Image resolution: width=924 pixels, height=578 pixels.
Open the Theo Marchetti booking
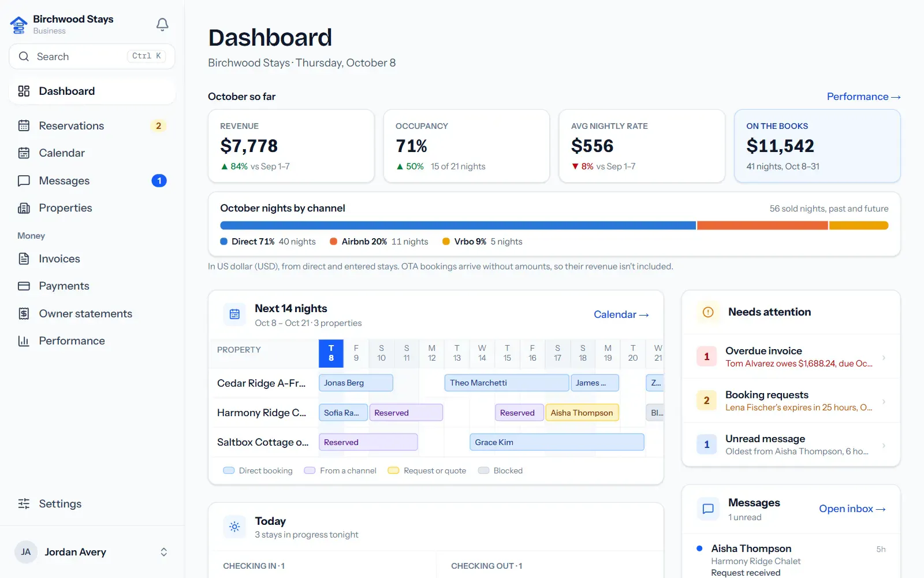(x=506, y=383)
